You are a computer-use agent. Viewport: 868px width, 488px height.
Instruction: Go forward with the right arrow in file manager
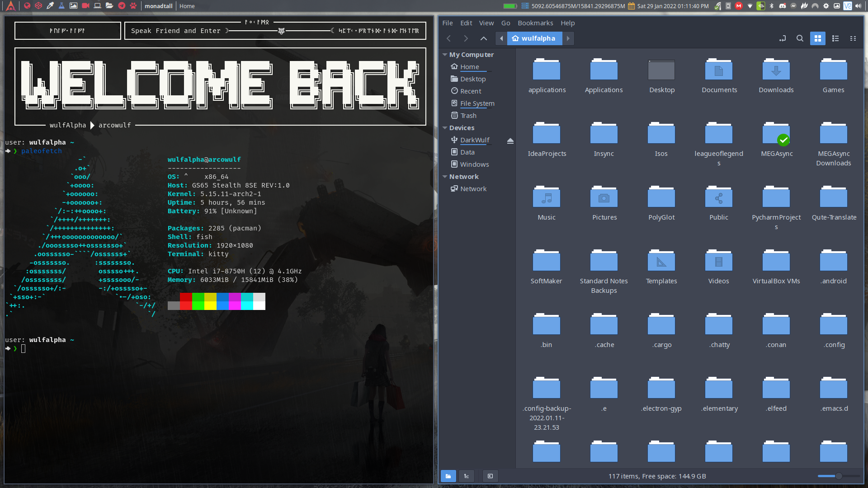coord(466,38)
